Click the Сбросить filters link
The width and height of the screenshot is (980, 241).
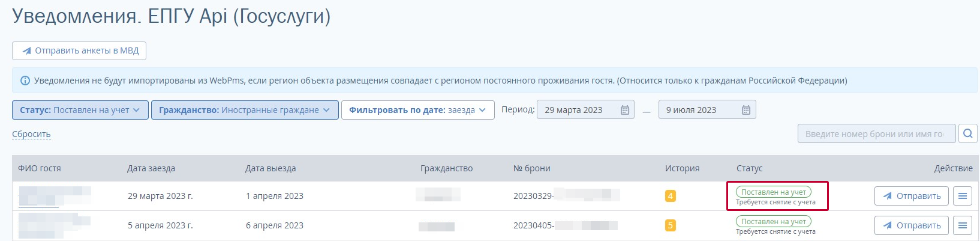31,134
